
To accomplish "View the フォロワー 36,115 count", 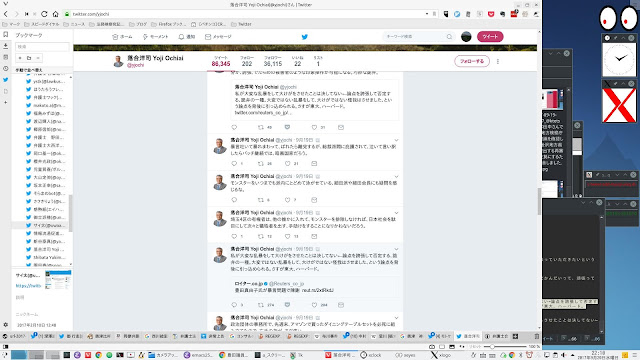I will 273,61.
